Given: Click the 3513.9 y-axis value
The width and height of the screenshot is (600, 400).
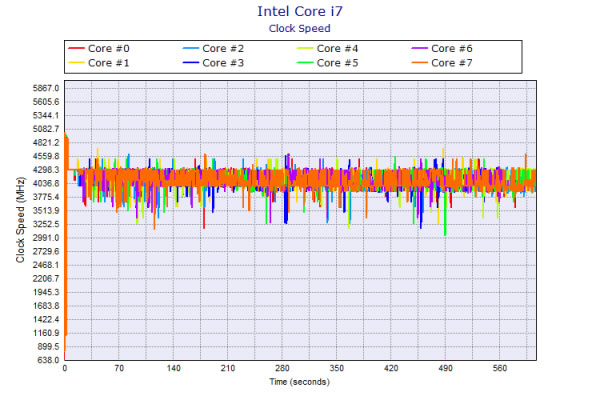Looking at the screenshot, I should click(x=46, y=211).
